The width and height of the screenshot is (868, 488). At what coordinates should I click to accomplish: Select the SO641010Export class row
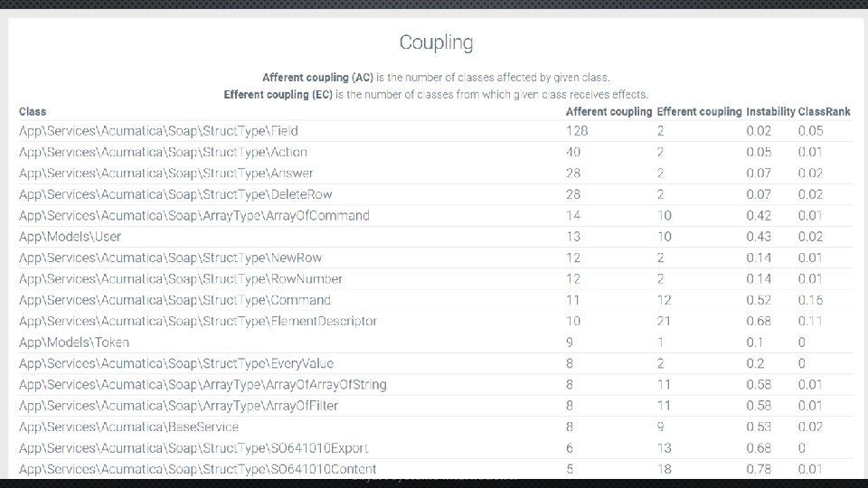click(x=193, y=447)
